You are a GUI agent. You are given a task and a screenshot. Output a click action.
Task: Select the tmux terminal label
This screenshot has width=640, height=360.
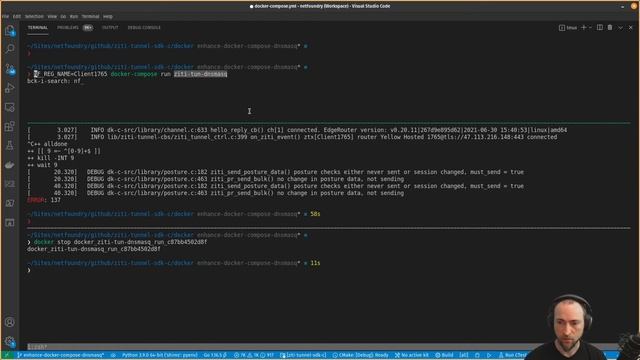(x=568, y=27)
